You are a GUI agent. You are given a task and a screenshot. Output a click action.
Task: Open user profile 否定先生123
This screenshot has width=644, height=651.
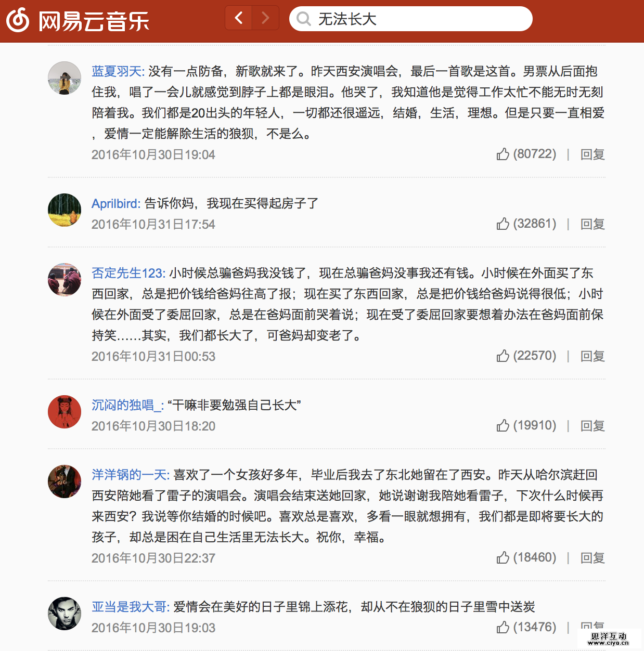(x=128, y=273)
